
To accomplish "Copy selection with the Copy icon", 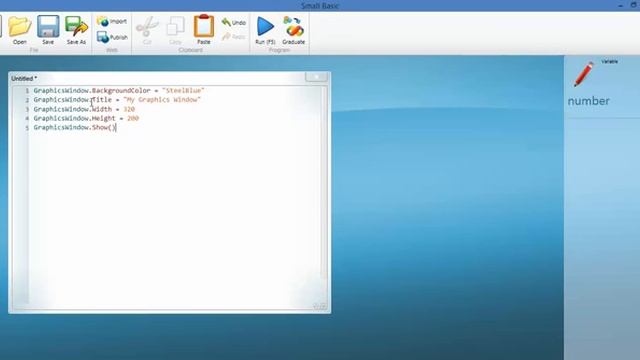I will pos(175,30).
